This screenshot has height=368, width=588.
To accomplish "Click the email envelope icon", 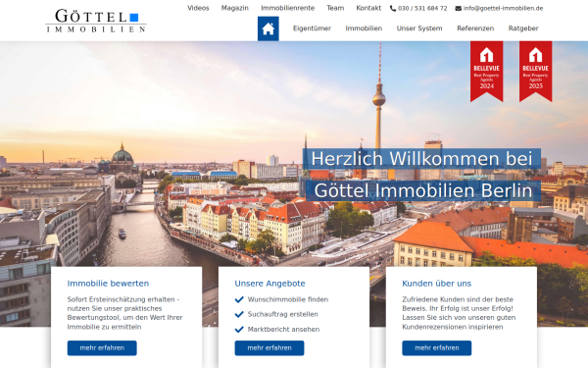I will [459, 8].
